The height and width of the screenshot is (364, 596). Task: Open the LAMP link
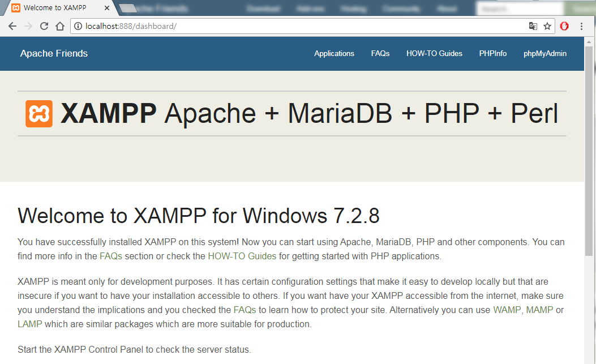point(29,324)
